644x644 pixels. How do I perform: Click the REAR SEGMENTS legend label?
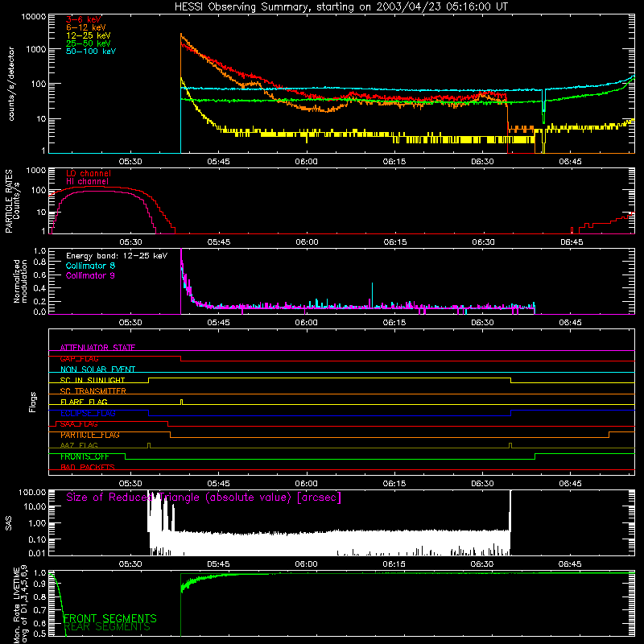[x=107, y=627]
